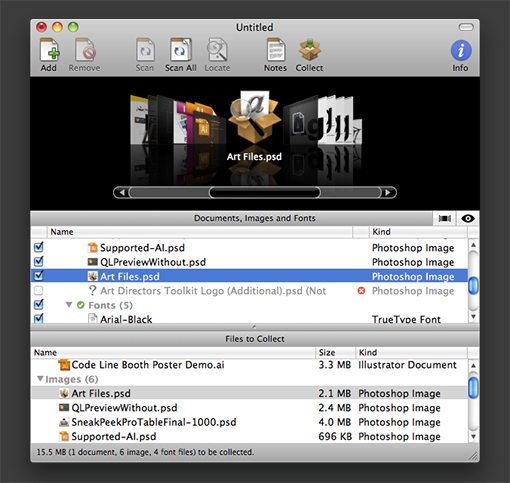Sort Files to Collect by Kind
Image resolution: width=510 pixels, height=483 pixels.
pos(411,352)
